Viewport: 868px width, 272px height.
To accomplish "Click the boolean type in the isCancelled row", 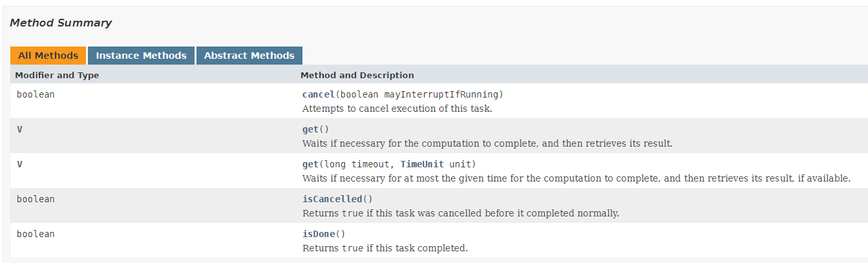I will [36, 199].
